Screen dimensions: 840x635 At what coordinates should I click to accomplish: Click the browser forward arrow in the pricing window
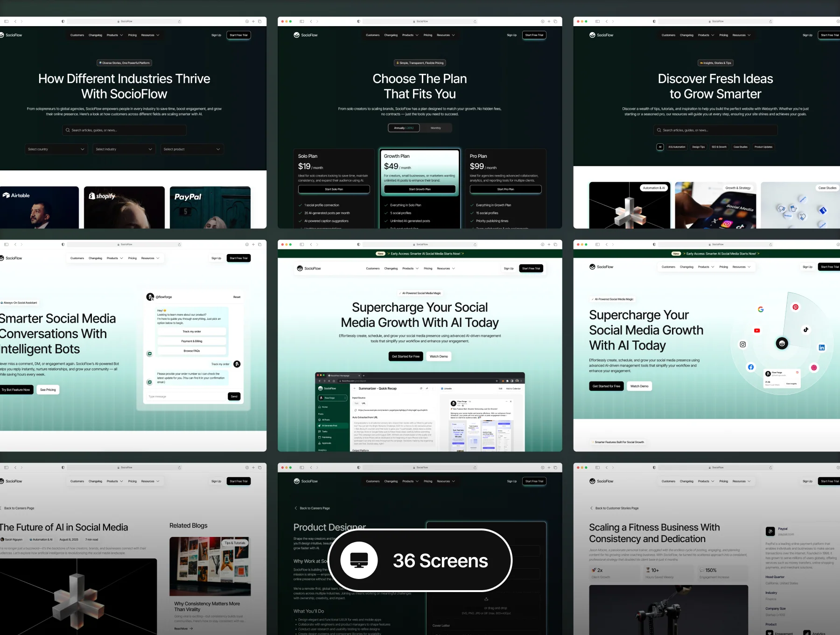point(317,21)
